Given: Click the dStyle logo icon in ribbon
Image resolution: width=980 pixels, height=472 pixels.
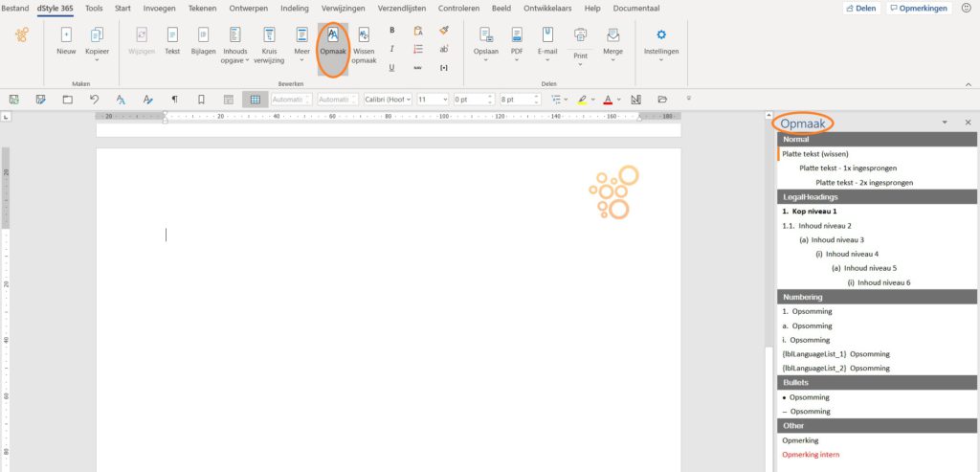Looking at the screenshot, I should click(x=22, y=35).
